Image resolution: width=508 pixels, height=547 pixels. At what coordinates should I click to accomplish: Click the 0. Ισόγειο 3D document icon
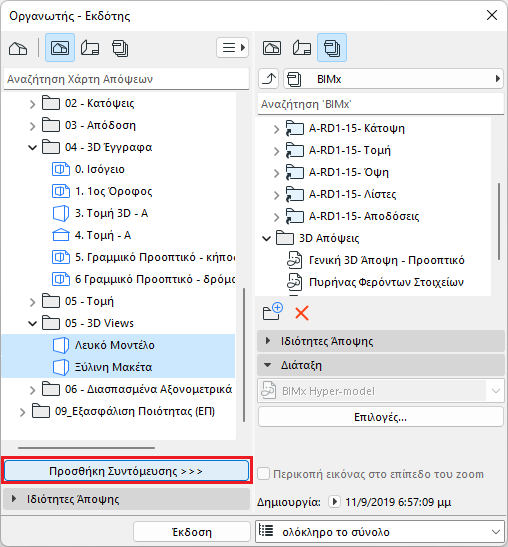[61, 170]
